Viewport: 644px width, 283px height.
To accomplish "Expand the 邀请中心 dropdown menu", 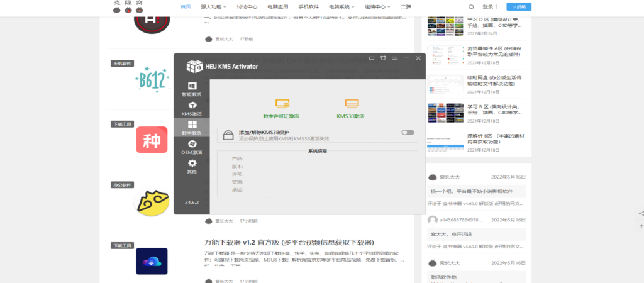I will tap(377, 6).
